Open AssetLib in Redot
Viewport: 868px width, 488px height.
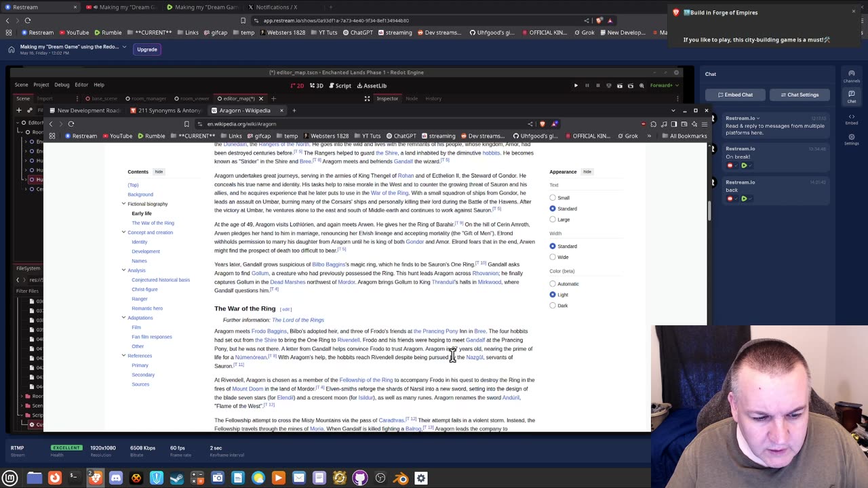[372, 85]
